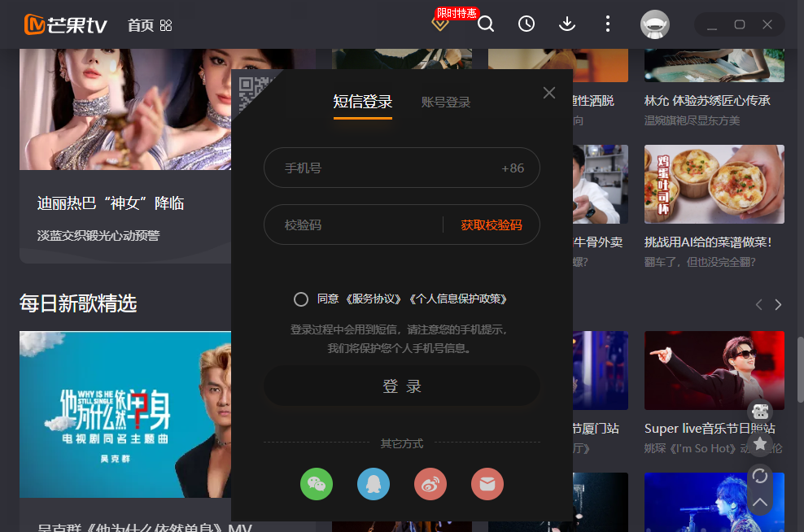Open the +86 country code selector
The image size is (804, 532).
[512, 168]
